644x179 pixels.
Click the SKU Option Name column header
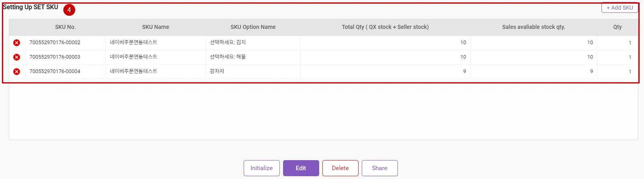(x=253, y=27)
